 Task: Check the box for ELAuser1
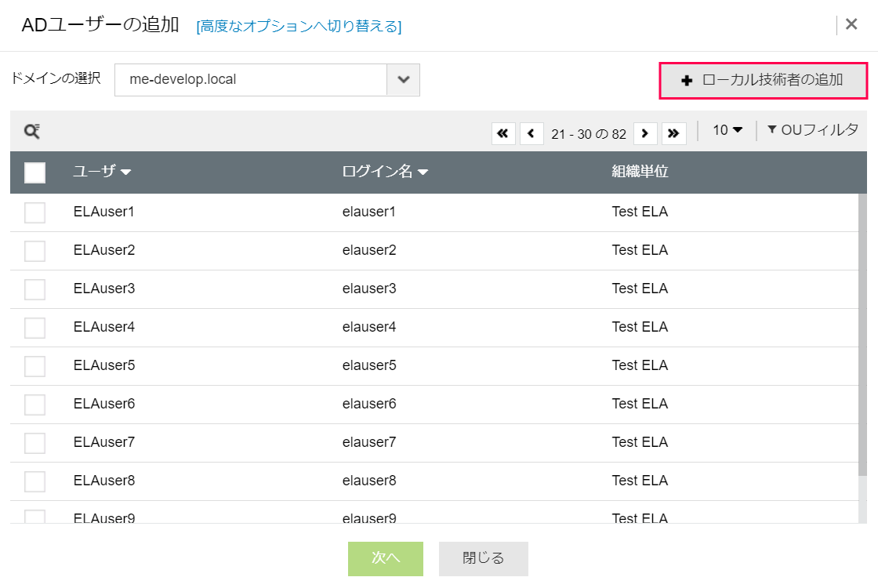click(34, 212)
